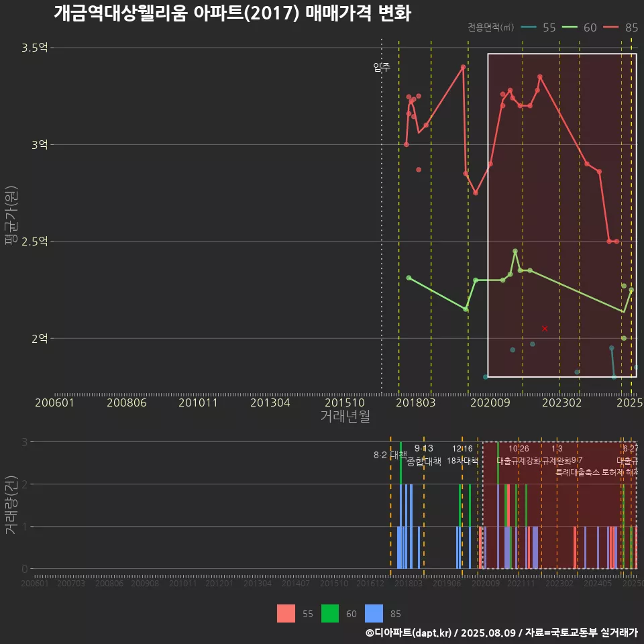Click the 3.5억 y-axis label

pyautogui.click(x=34, y=48)
